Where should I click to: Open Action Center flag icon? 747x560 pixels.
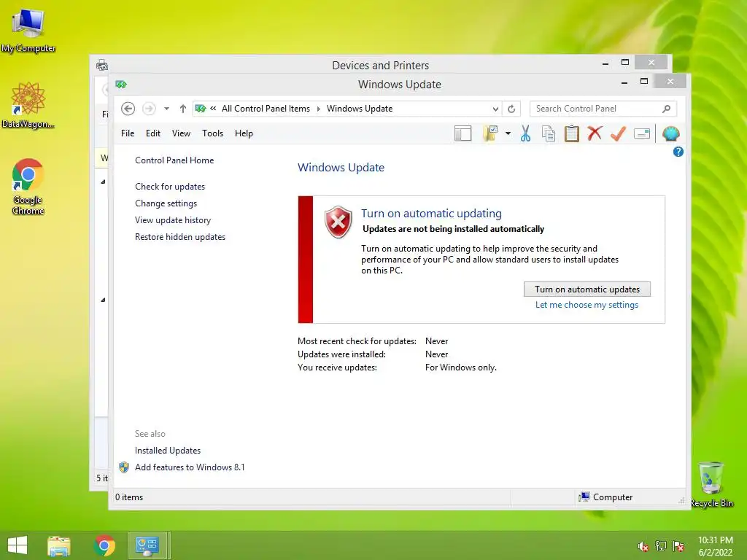pyautogui.click(x=678, y=546)
